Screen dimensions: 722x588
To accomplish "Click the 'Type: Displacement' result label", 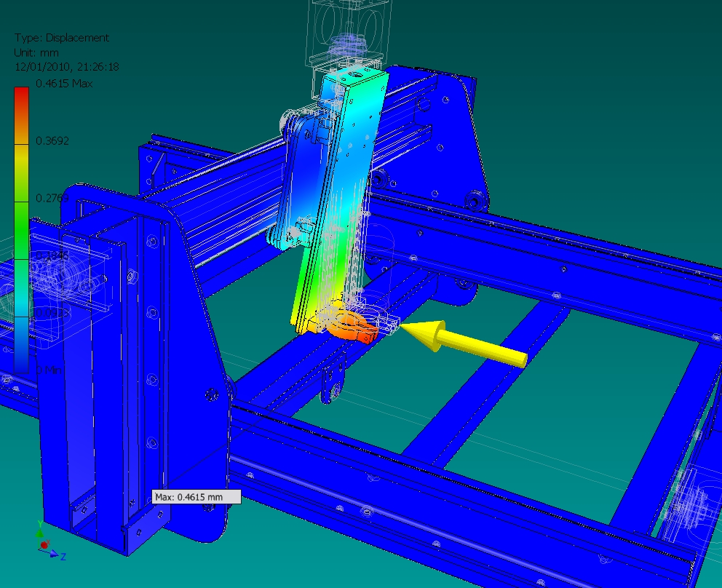I will pyautogui.click(x=61, y=38).
